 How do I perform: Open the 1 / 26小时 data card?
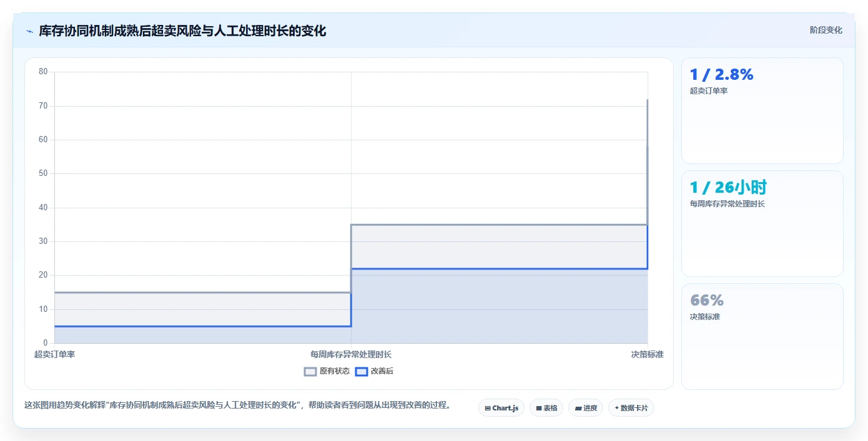pyautogui.click(x=762, y=224)
